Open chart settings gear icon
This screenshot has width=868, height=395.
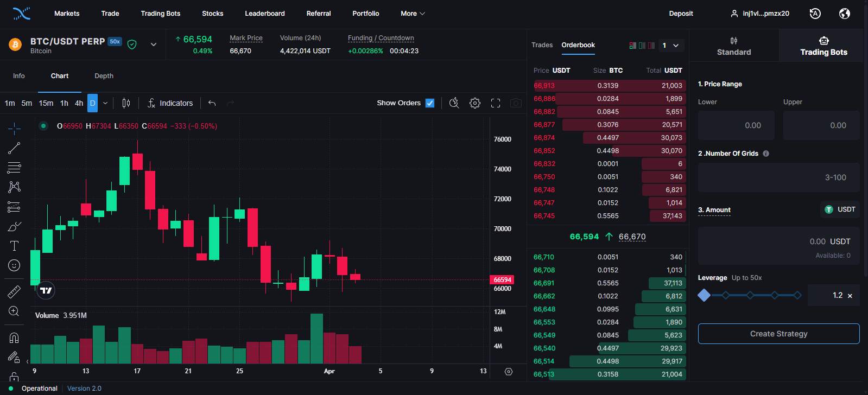click(475, 103)
